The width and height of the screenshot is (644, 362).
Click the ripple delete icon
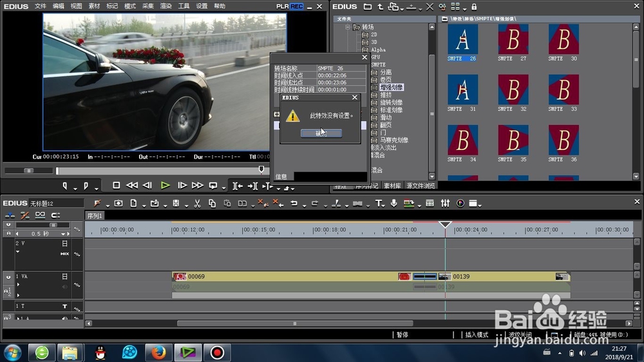click(x=278, y=203)
